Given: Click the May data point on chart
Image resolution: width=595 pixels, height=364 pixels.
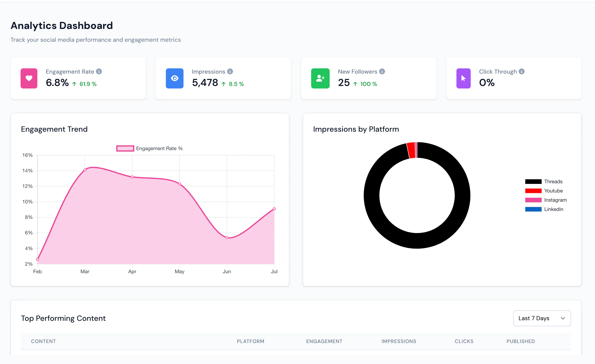Looking at the screenshot, I should click(x=180, y=184).
